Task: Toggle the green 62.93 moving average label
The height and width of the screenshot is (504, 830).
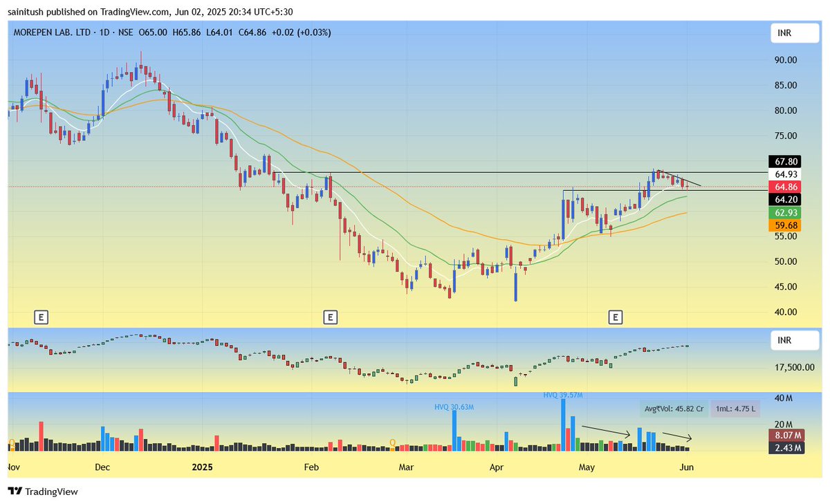Action: coord(786,214)
